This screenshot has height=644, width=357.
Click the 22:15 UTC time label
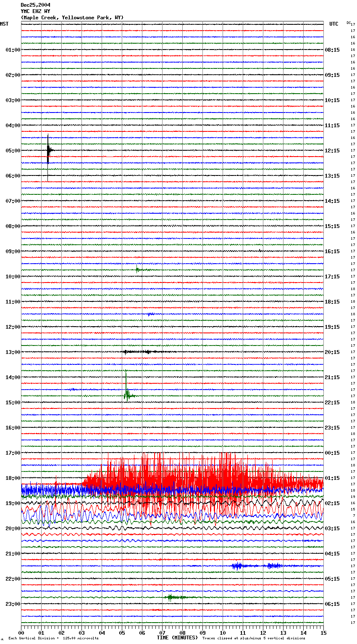click(x=332, y=403)
